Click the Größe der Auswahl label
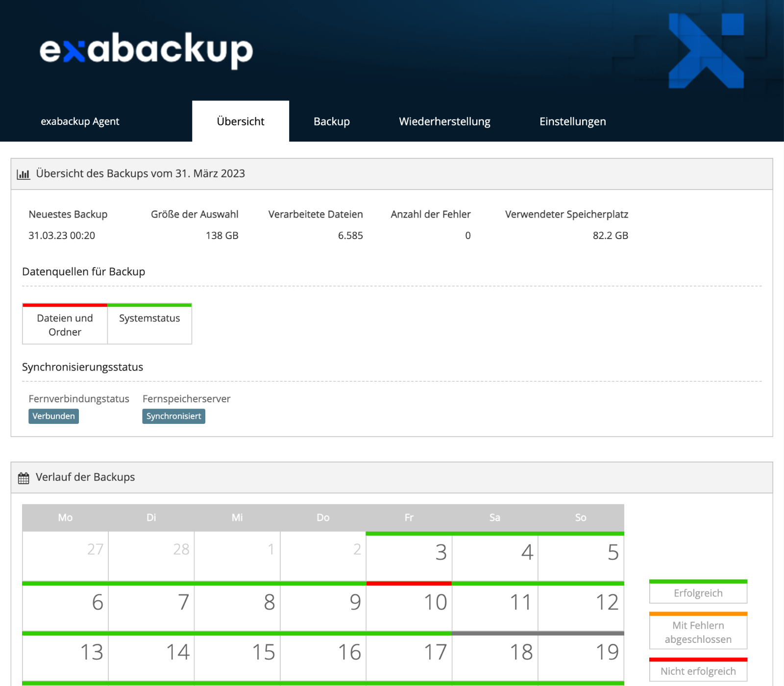Viewport: 784px width, 686px height. pyautogui.click(x=195, y=214)
